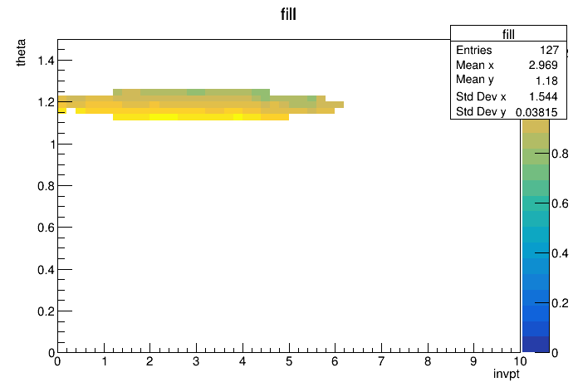This screenshot has width=578, height=392.
Task: Click the 'theta' y-axis title
Action: pyautogui.click(x=21, y=52)
